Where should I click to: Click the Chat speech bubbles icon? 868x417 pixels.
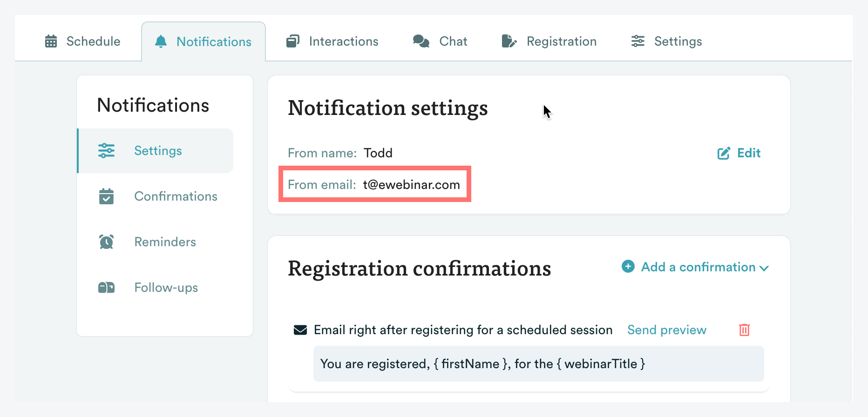pyautogui.click(x=421, y=41)
